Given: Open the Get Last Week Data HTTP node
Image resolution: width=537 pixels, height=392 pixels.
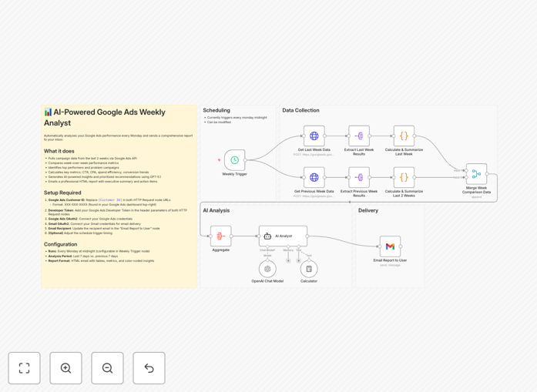Looking at the screenshot, I should [314, 136].
